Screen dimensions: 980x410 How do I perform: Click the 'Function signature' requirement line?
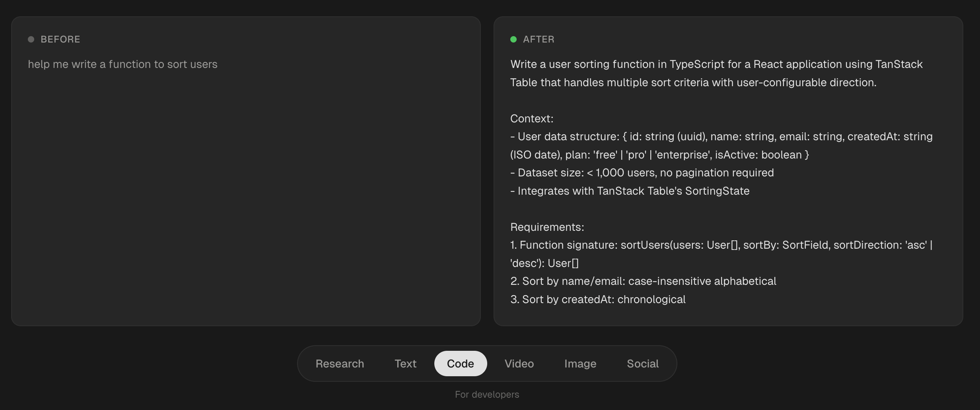pyautogui.click(x=721, y=254)
